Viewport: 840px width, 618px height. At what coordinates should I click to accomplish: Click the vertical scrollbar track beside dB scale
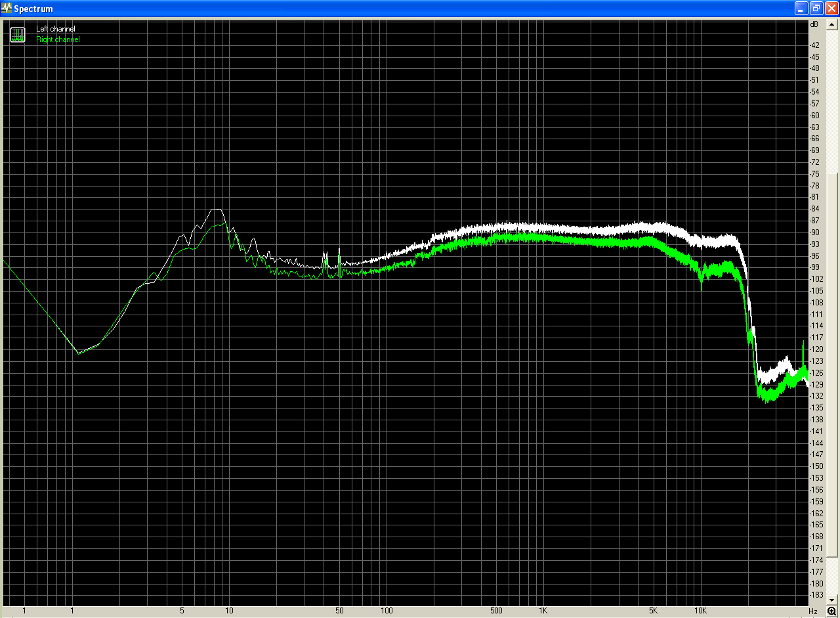[x=831, y=312]
